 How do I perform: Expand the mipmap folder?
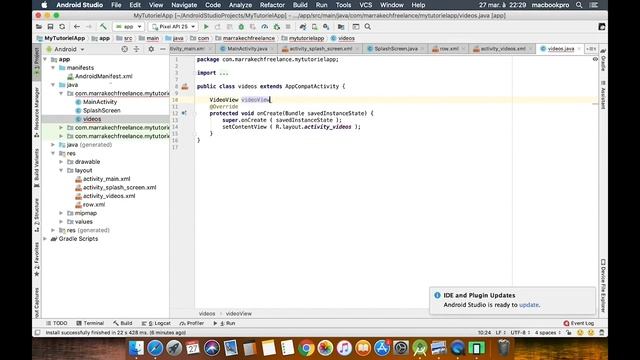pos(61,213)
